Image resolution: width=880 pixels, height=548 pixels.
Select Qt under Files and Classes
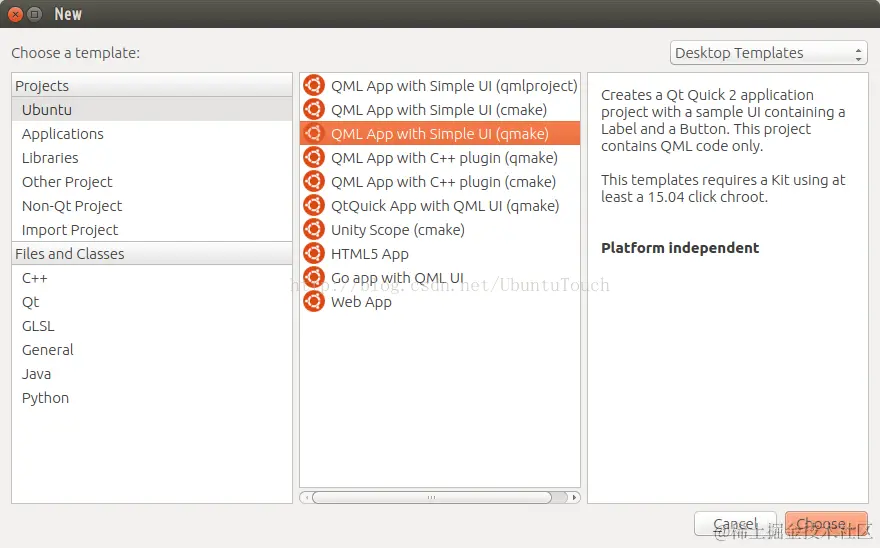click(152, 302)
